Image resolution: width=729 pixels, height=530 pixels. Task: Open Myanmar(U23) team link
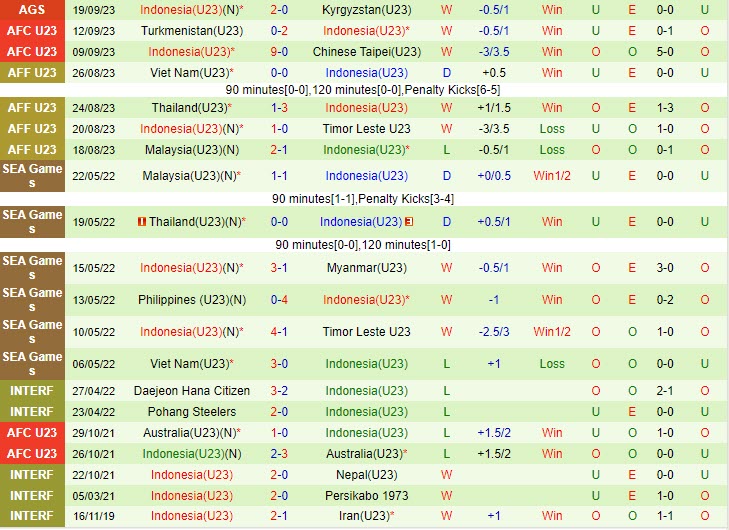[x=366, y=268]
